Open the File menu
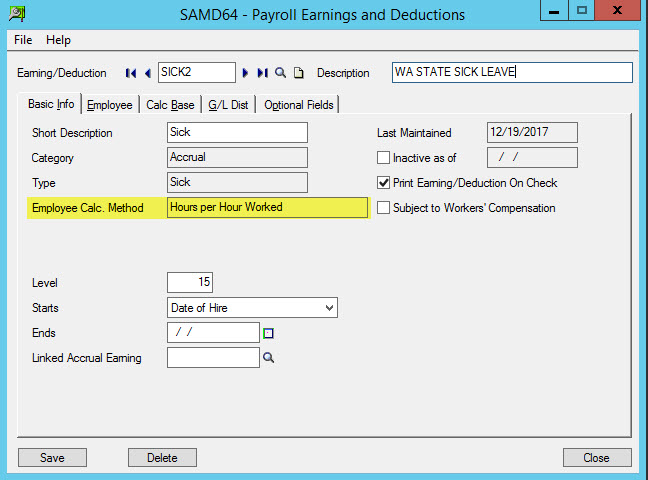Viewport: 648px width, 480px height. [x=23, y=40]
